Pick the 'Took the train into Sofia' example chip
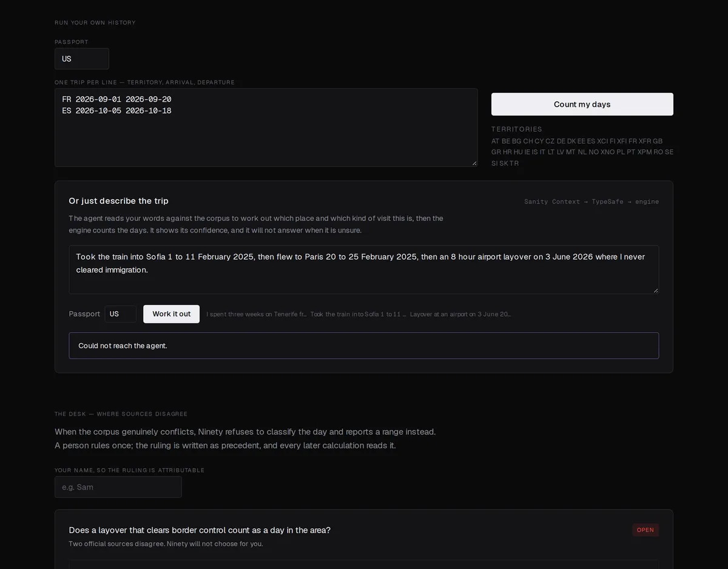 click(359, 314)
